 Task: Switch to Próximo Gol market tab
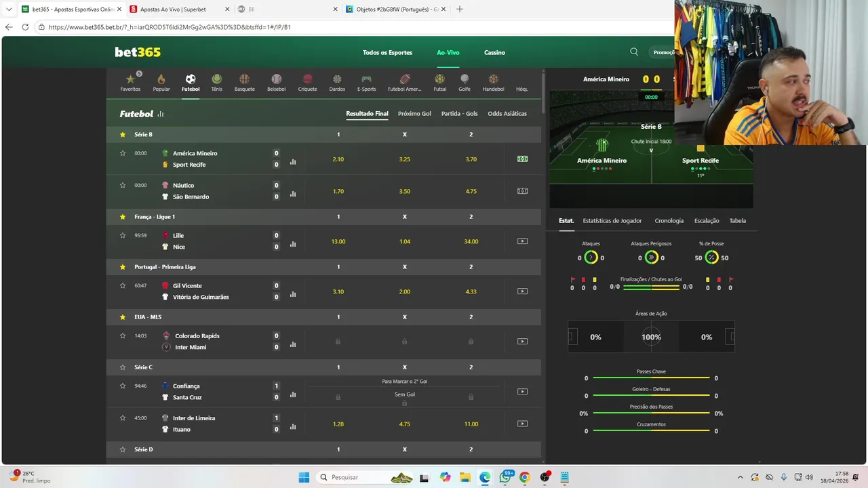point(414,114)
